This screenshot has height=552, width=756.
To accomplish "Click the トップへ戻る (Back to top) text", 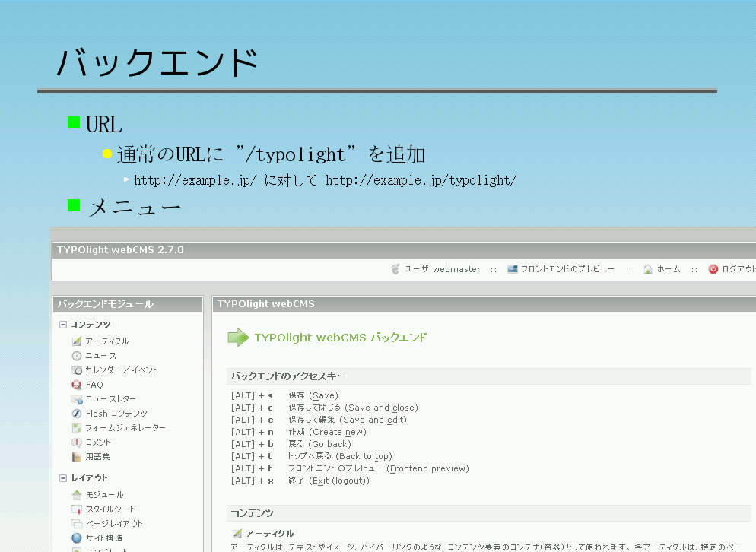I will click(340, 456).
